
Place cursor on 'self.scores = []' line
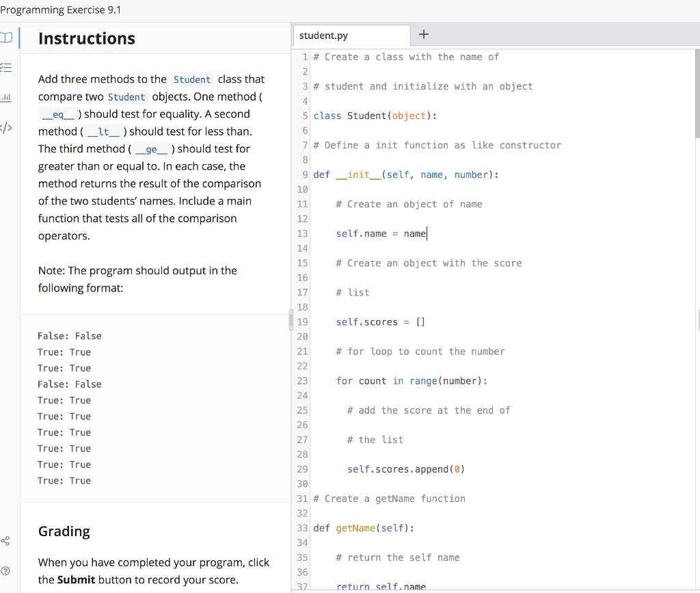(x=380, y=322)
